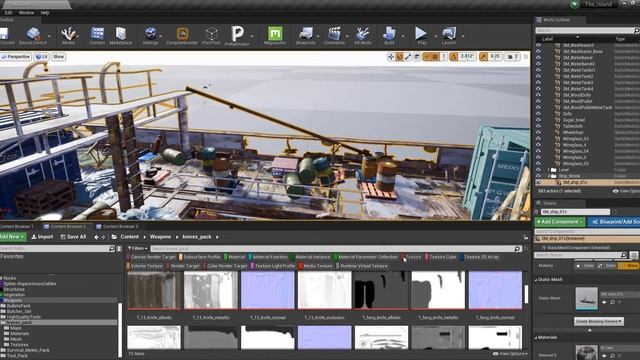This screenshot has width=640, height=360.
Task: Open the Add Component dropdown
Action: (x=560, y=222)
